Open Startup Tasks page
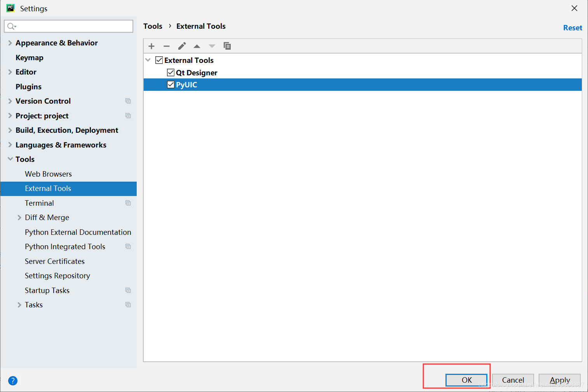 click(x=47, y=290)
